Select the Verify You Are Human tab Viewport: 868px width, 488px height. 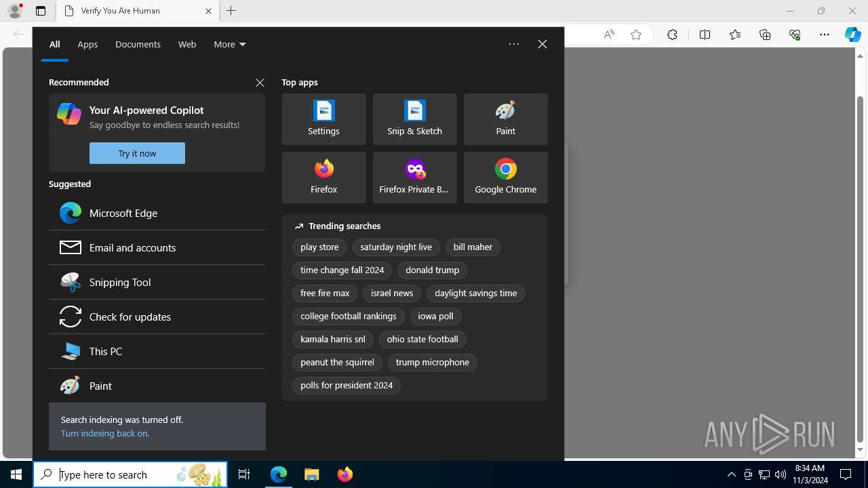coord(137,11)
